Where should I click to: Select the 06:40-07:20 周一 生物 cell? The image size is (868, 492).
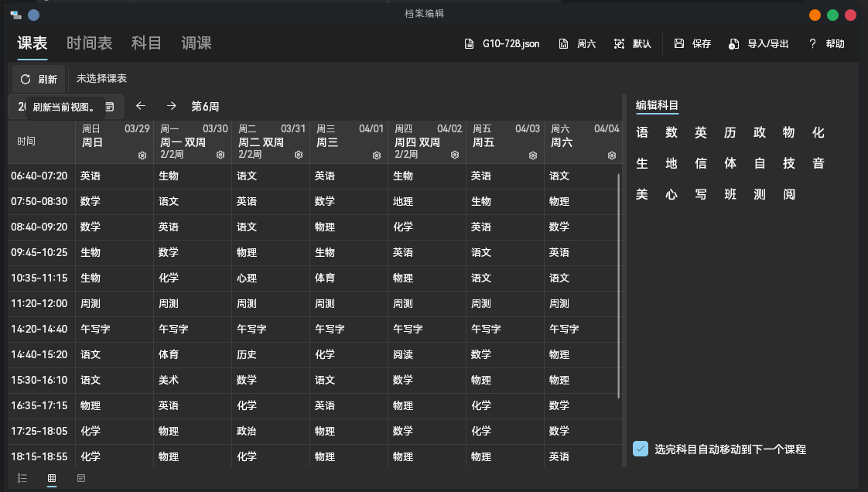pos(192,176)
